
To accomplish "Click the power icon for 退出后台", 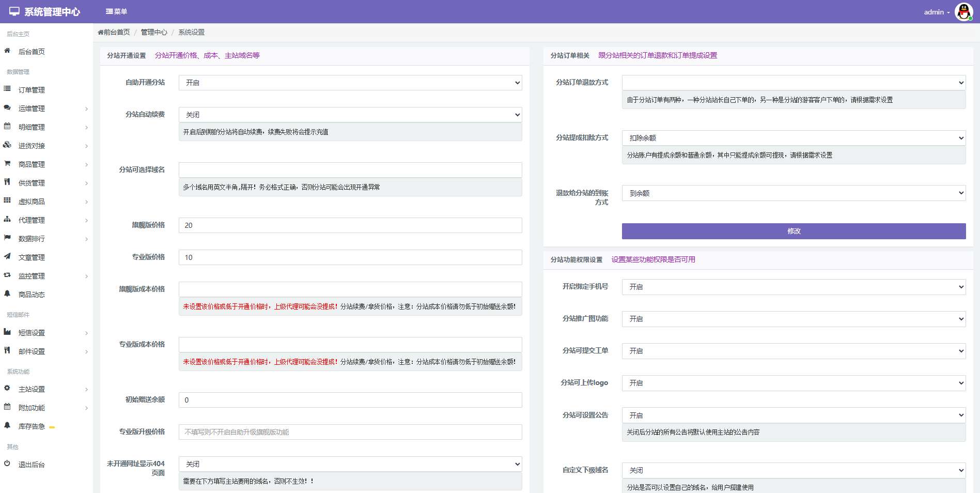I will tap(7, 464).
